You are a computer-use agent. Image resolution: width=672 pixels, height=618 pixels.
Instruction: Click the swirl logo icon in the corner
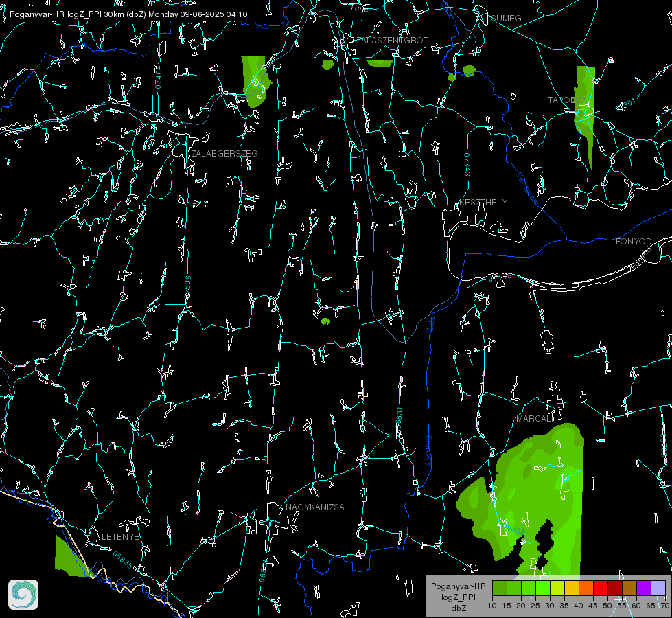(x=23, y=595)
